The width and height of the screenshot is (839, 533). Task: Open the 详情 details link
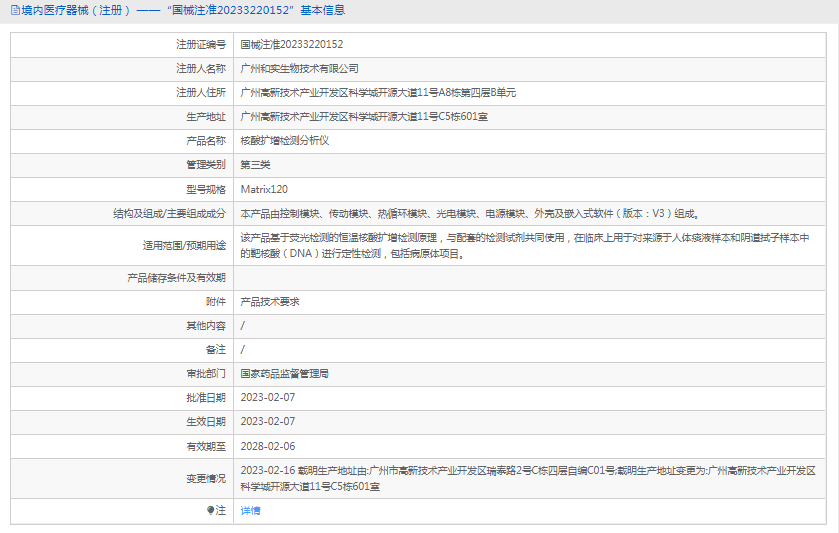click(x=250, y=511)
